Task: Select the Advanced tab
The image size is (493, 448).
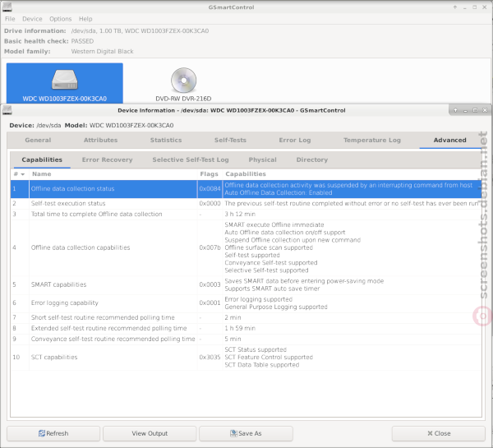Action: click(450, 141)
